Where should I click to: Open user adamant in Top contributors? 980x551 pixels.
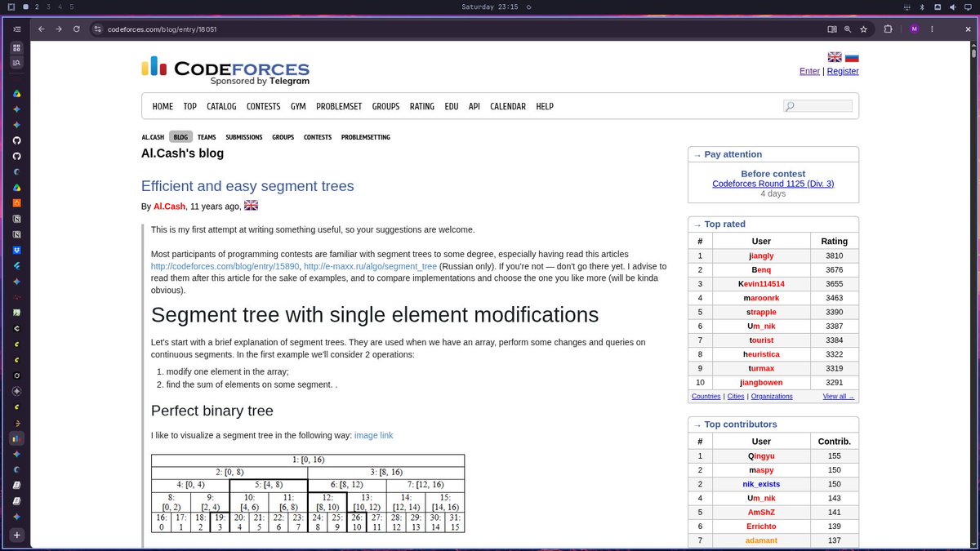(x=761, y=540)
